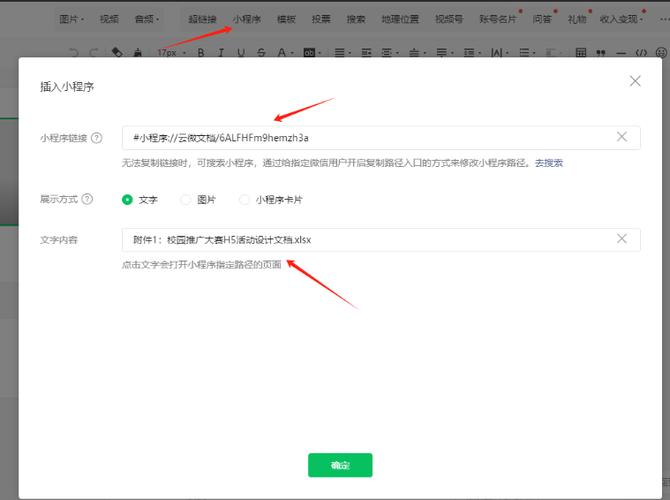This screenshot has height=500, width=670.
Task: Follow the 去搜索 link
Action: 549,163
